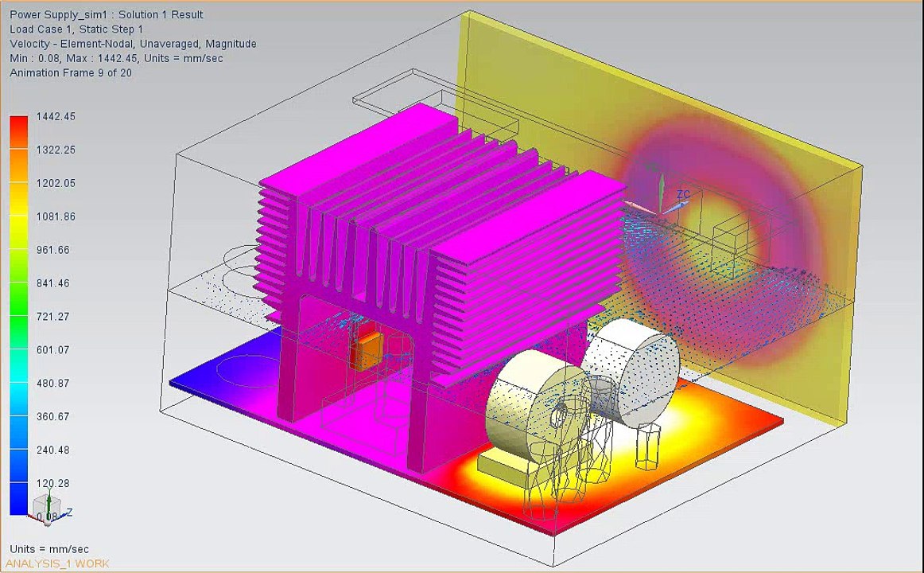
Task: Click legend value 1442.45
Action: (x=56, y=116)
